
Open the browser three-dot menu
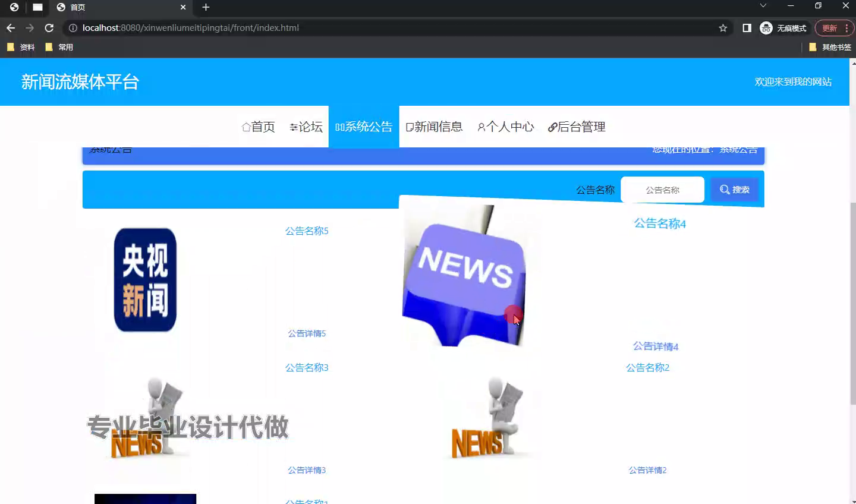coord(846,28)
